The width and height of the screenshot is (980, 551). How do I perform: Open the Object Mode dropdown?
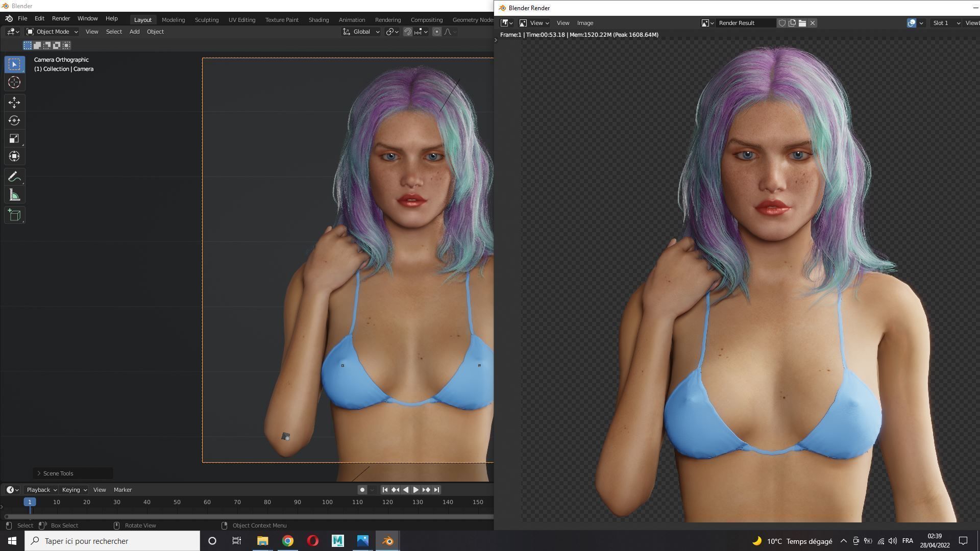[x=53, y=32]
